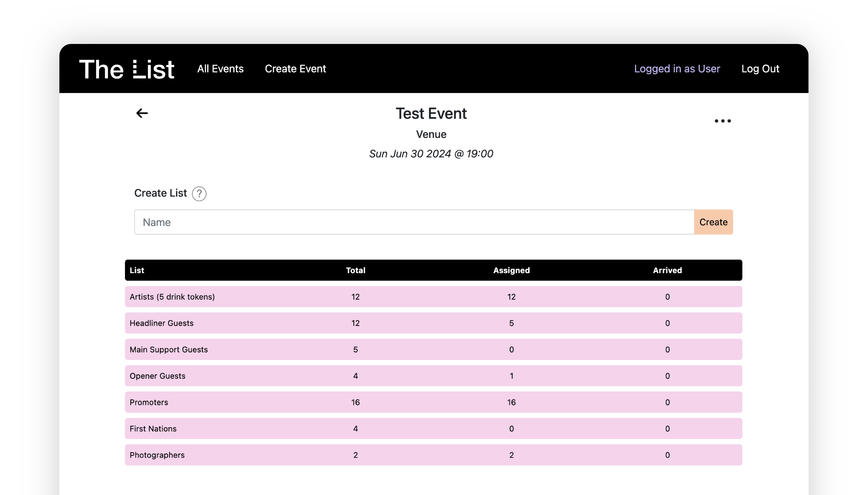Click the Create button
Screen dimensions: 868x495
pos(713,222)
